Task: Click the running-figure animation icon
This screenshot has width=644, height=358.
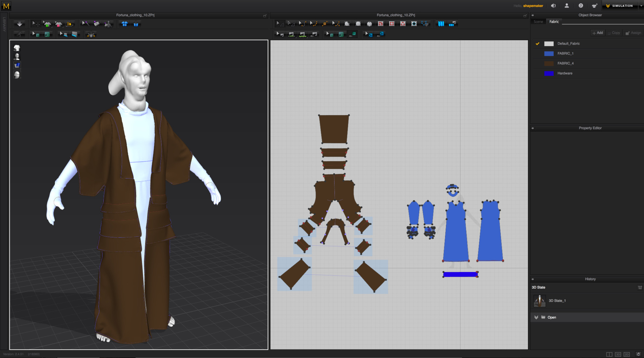Action: pos(19,34)
